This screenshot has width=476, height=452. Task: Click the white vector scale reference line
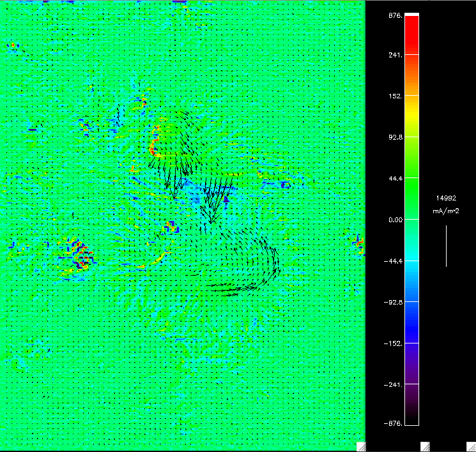point(446,246)
